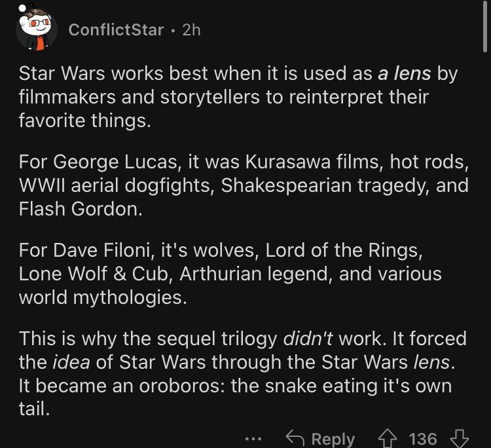
Task: Click the paragraph about Dave Filoni
Action: [230, 274]
